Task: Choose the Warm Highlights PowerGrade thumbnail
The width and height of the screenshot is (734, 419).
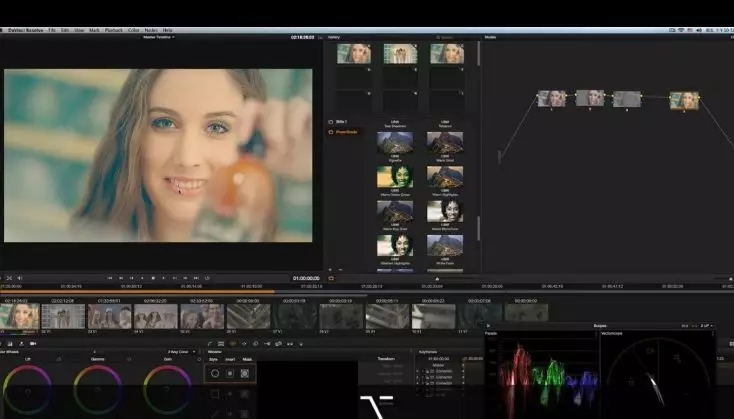Action: 445,176
